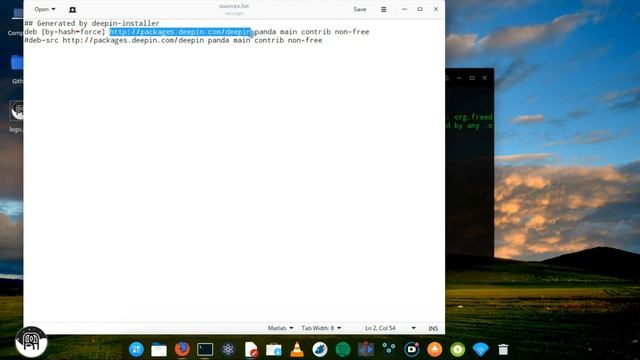This screenshot has width=640, height=360.
Task: Launch VLC media player from the dock
Action: tap(297, 349)
